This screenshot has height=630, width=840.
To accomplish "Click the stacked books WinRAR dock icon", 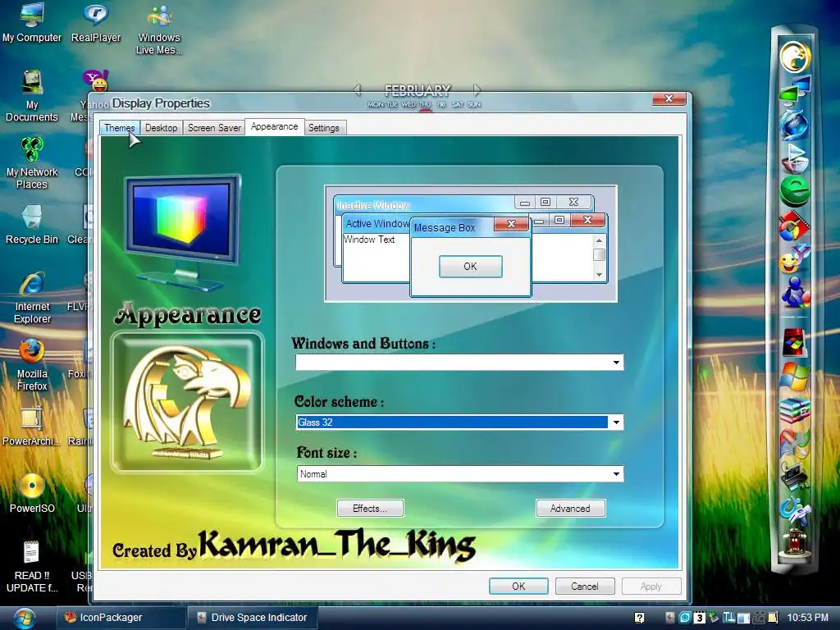I will 794,410.
